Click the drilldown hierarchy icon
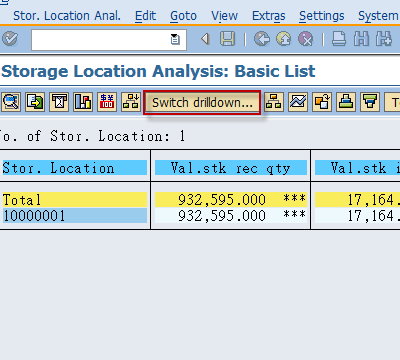 [274, 102]
